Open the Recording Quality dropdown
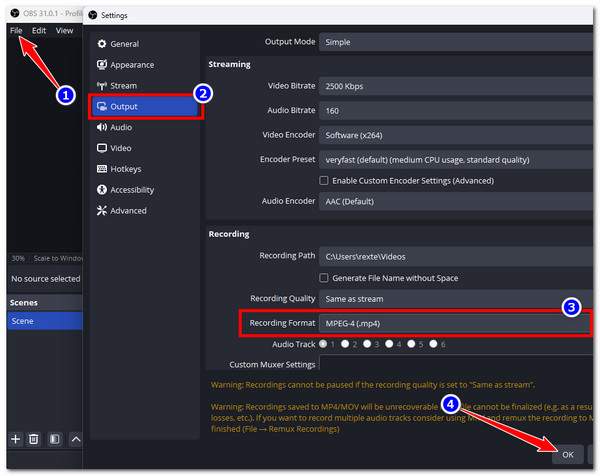The height and width of the screenshot is (476, 600). (x=456, y=299)
